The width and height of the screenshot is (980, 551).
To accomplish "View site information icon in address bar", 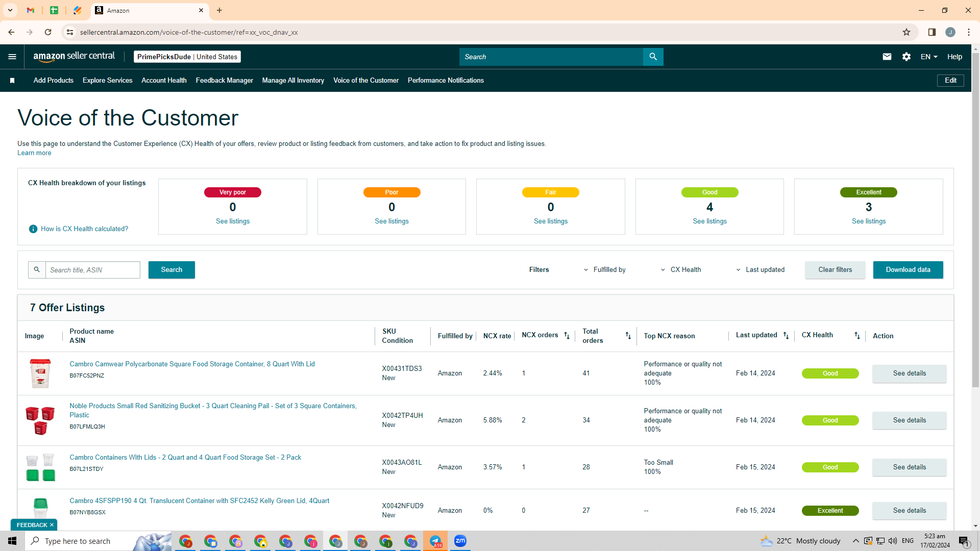I will point(70,32).
